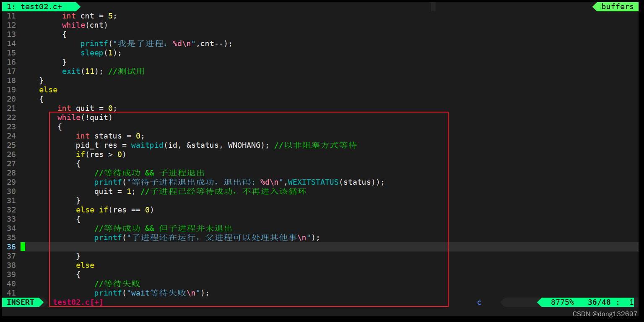Click the 'else if(res == 0)' line

(x=115, y=210)
